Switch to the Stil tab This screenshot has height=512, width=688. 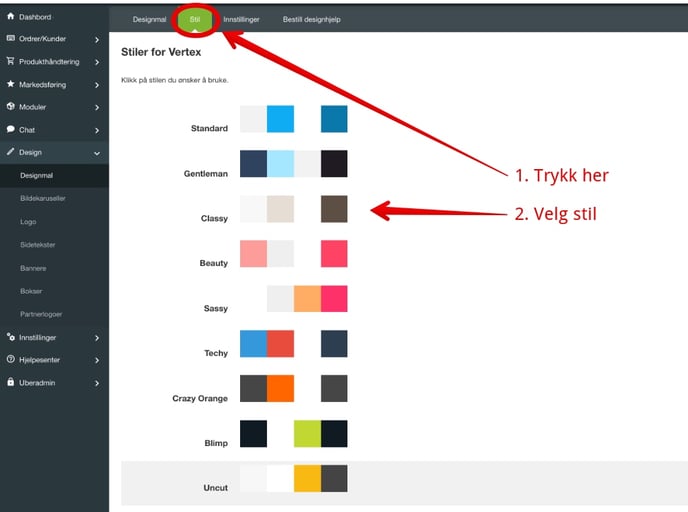coord(195,20)
